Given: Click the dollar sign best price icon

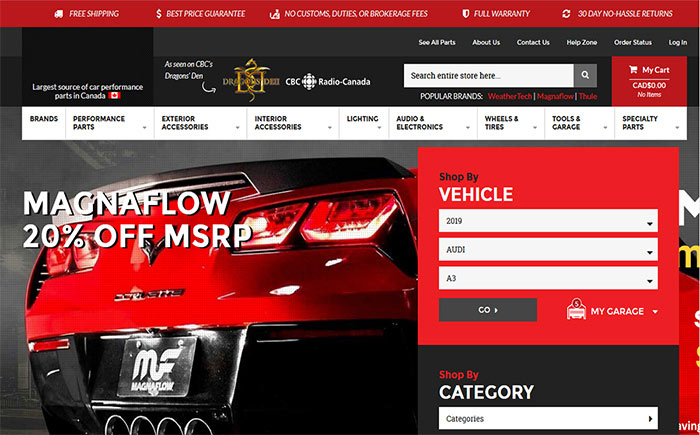Looking at the screenshot, I should [x=159, y=14].
